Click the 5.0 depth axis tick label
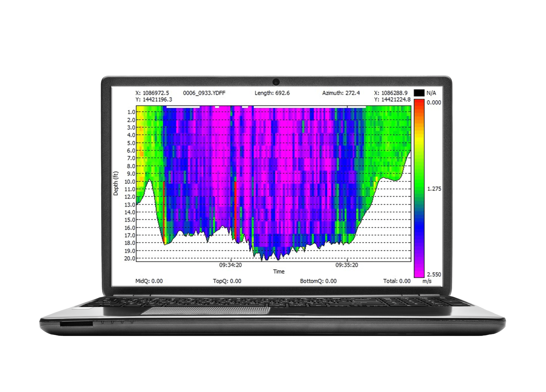The height and width of the screenshot is (392, 546). 131,143
